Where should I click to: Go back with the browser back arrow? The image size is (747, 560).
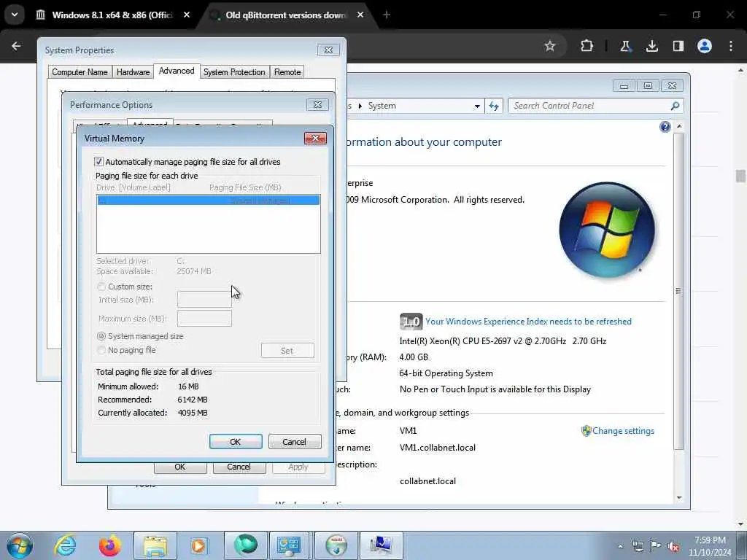16,46
